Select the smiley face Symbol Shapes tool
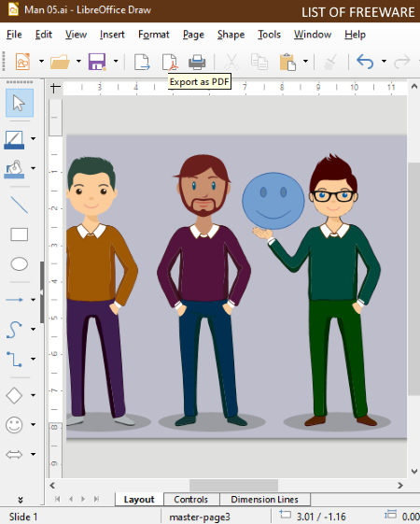 pyautogui.click(x=14, y=425)
